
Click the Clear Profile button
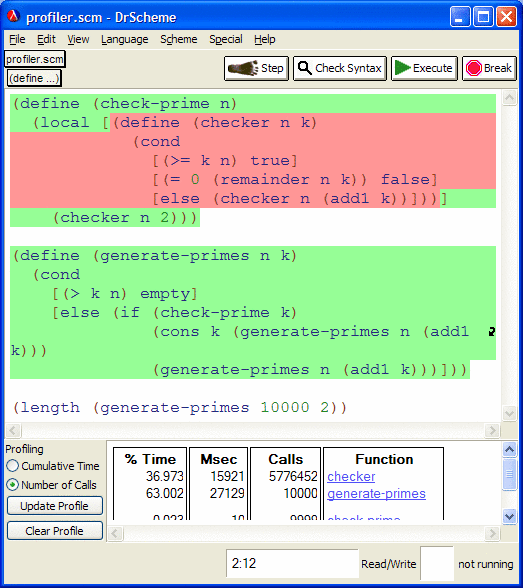click(55, 531)
